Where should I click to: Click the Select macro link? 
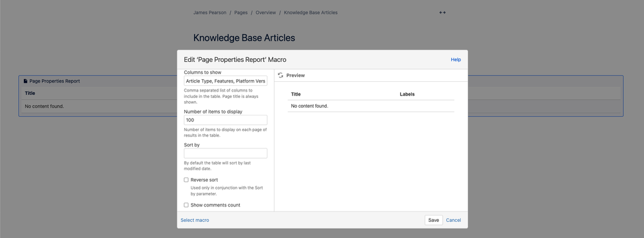195,220
